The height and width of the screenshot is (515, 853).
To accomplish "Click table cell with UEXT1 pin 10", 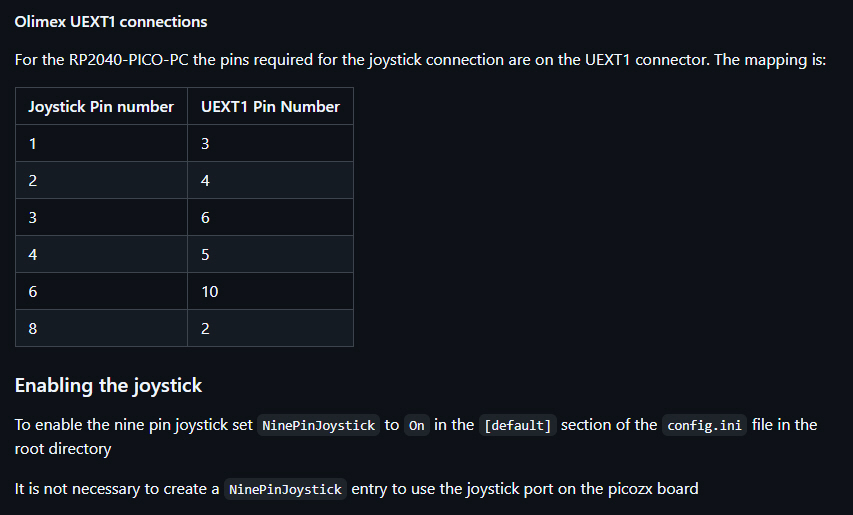I will [x=270, y=291].
